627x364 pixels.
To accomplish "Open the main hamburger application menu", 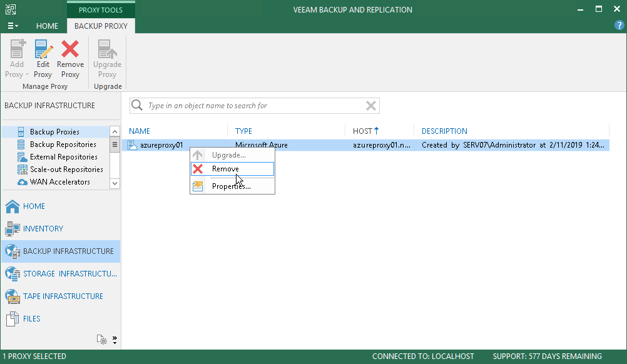I will pyautogui.click(x=13, y=26).
